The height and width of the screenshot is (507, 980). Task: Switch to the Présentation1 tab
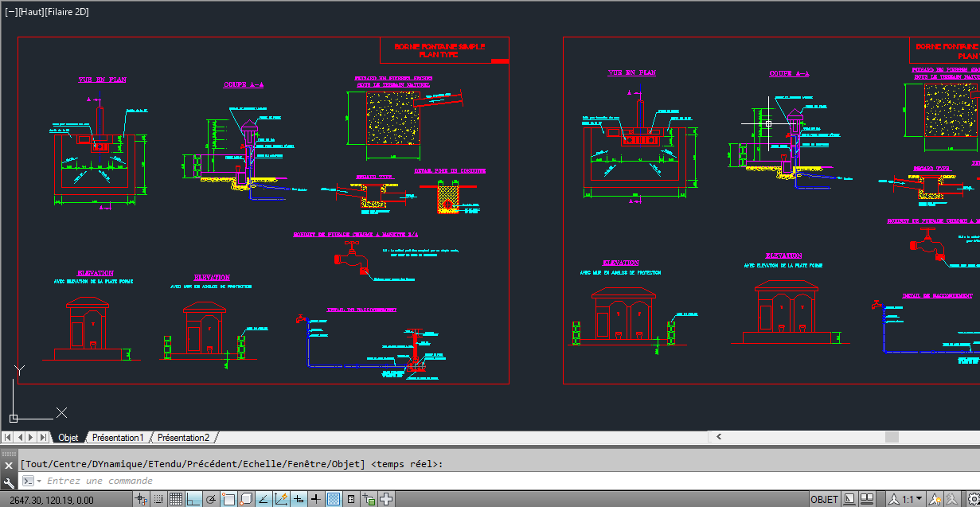(119, 437)
